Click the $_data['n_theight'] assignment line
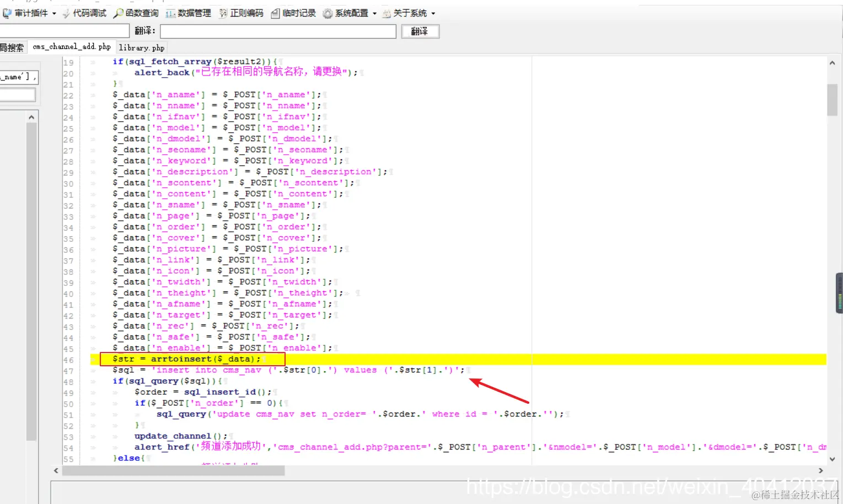The height and width of the screenshot is (504, 843). tap(228, 293)
